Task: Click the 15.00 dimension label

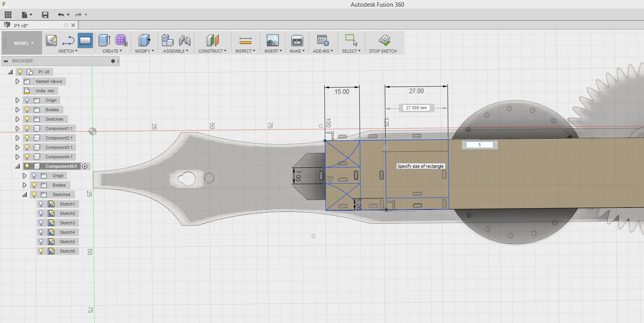Action: coord(342,92)
